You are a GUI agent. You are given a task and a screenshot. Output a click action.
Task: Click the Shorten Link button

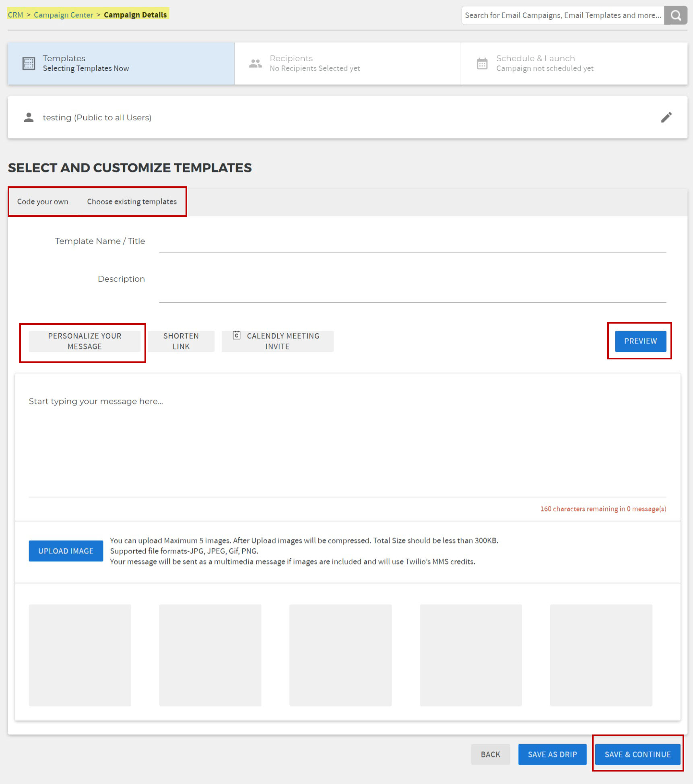181,341
